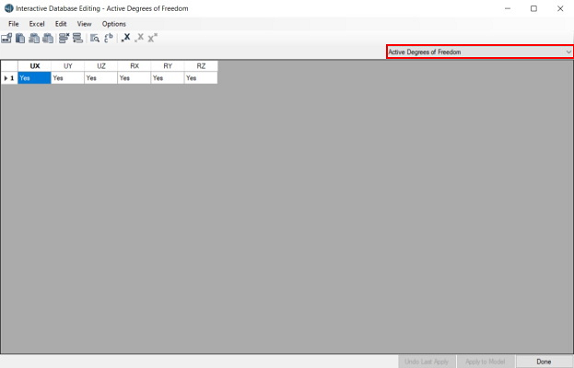
Task: Select the UX cell showing Yes
Action: (34, 78)
